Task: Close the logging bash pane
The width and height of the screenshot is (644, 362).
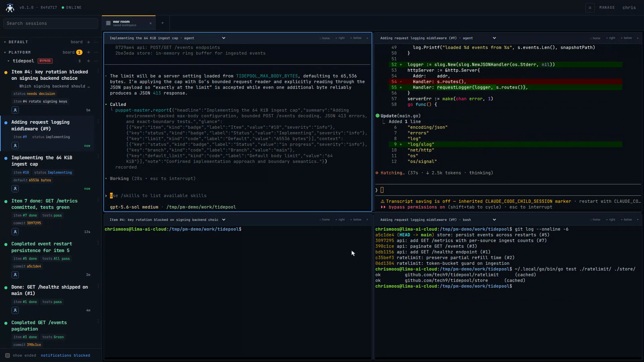Action: 638,220
